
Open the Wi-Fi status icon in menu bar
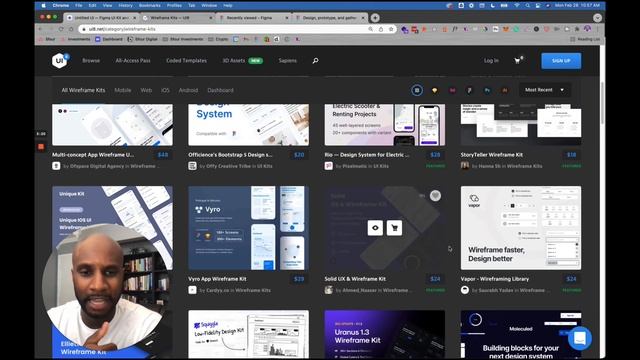coord(517,5)
